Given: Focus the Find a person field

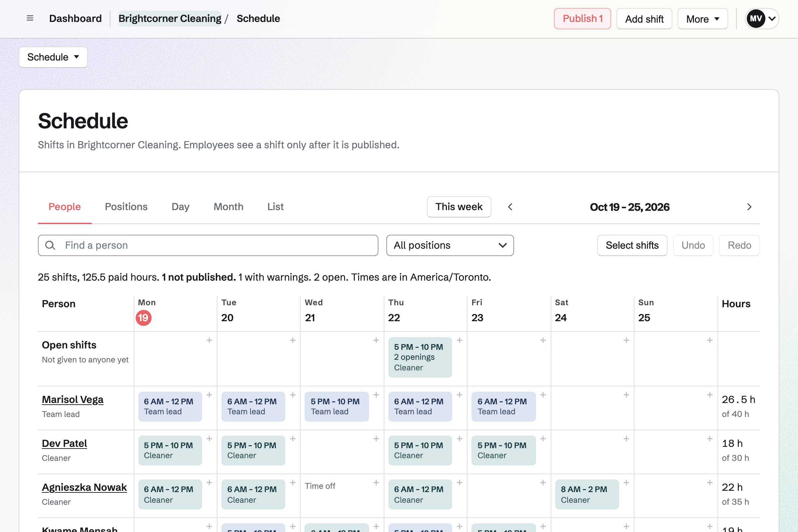Looking at the screenshot, I should click(208, 245).
